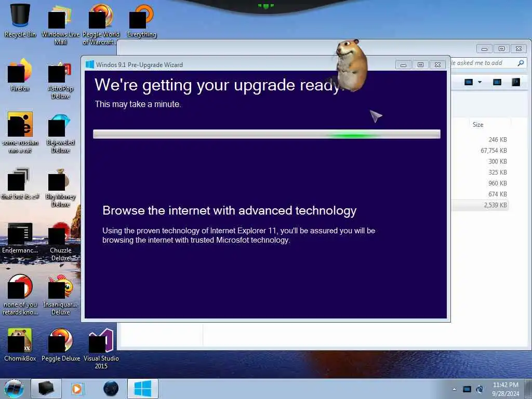Click the show desktop strip at taskbar end

pos(528,389)
